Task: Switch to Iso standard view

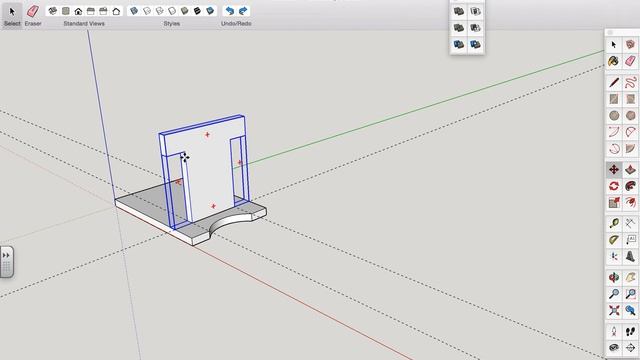Action: (53, 11)
